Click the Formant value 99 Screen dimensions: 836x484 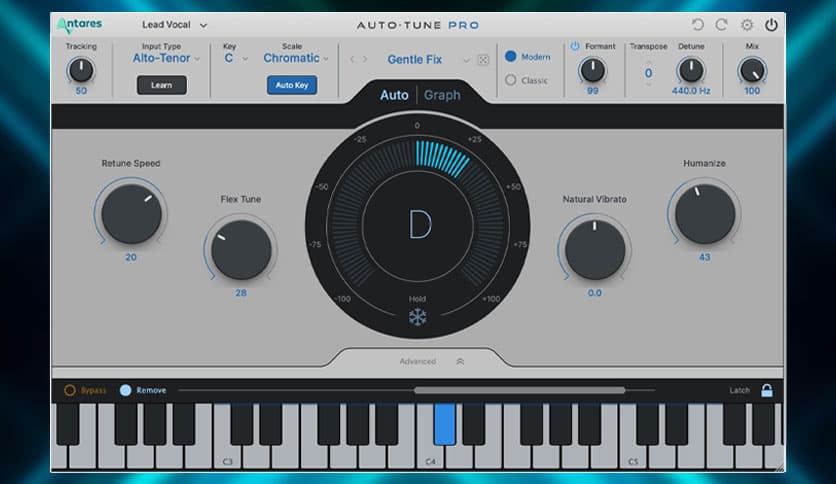point(592,91)
